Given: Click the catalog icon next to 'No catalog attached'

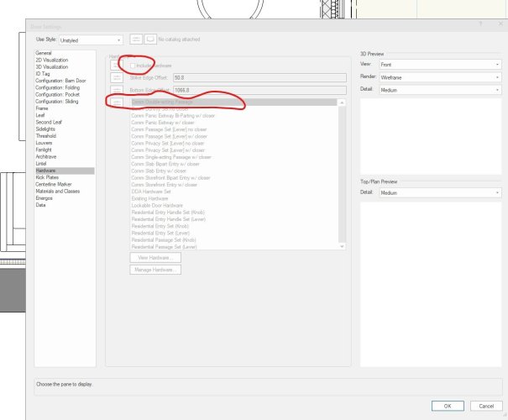Looking at the screenshot, I should (151, 39).
